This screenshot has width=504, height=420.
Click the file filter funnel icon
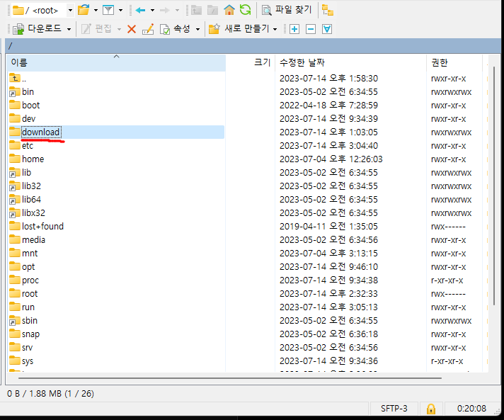(108, 11)
